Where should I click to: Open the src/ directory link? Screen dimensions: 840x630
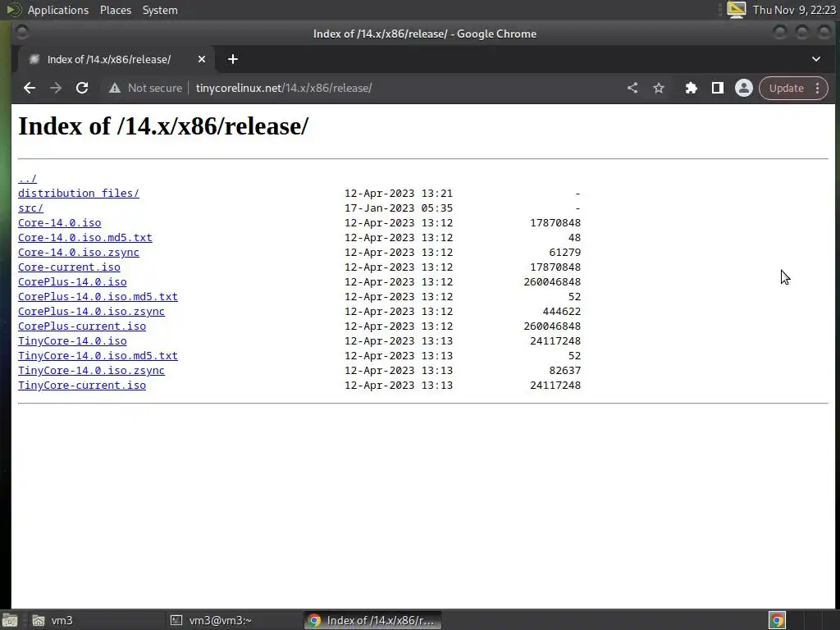[30, 208]
